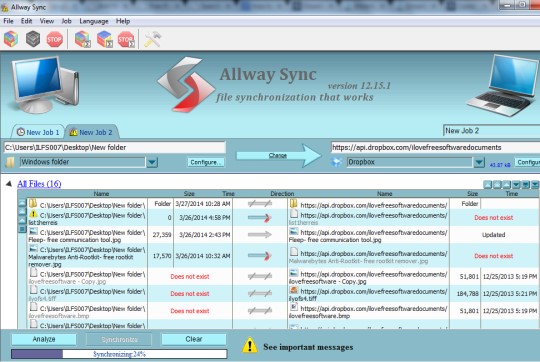Click the 184,788 size value

tap(467, 294)
